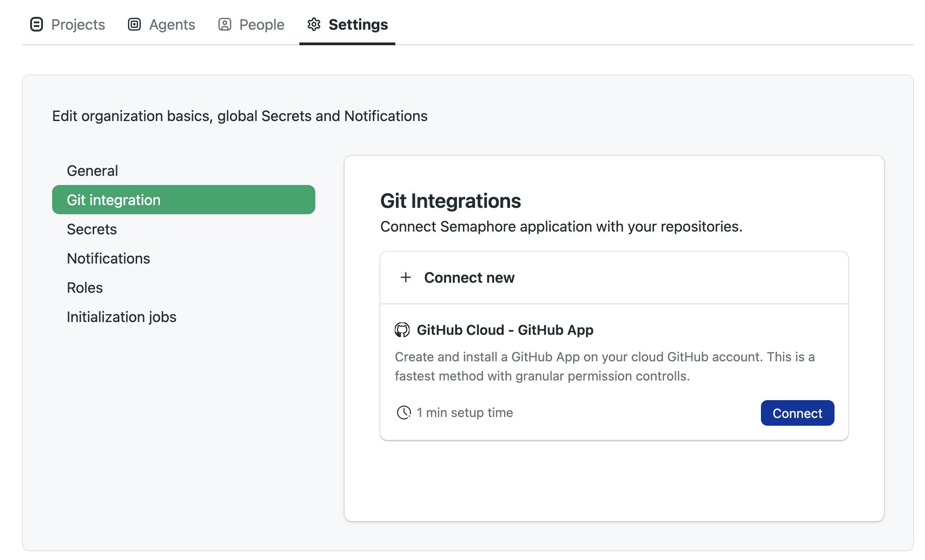Go to the People tab
The width and height of the screenshot is (925, 560).
[x=251, y=24]
